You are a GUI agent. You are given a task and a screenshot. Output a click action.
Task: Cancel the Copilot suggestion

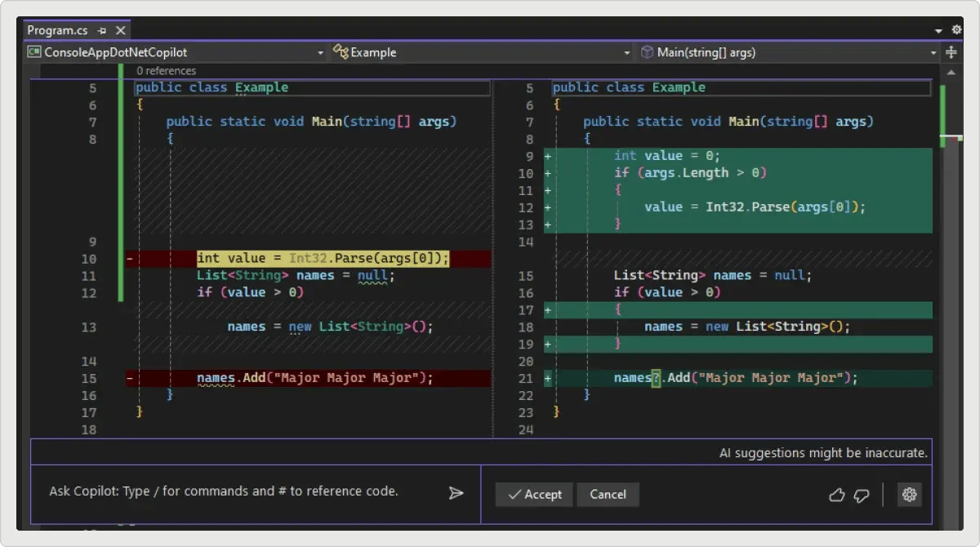(608, 494)
